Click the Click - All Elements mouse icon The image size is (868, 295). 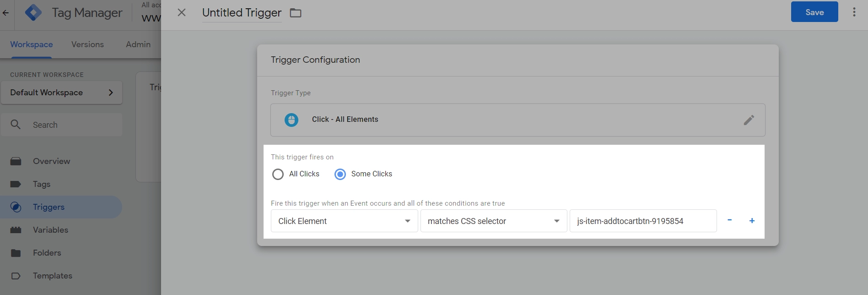[291, 120]
